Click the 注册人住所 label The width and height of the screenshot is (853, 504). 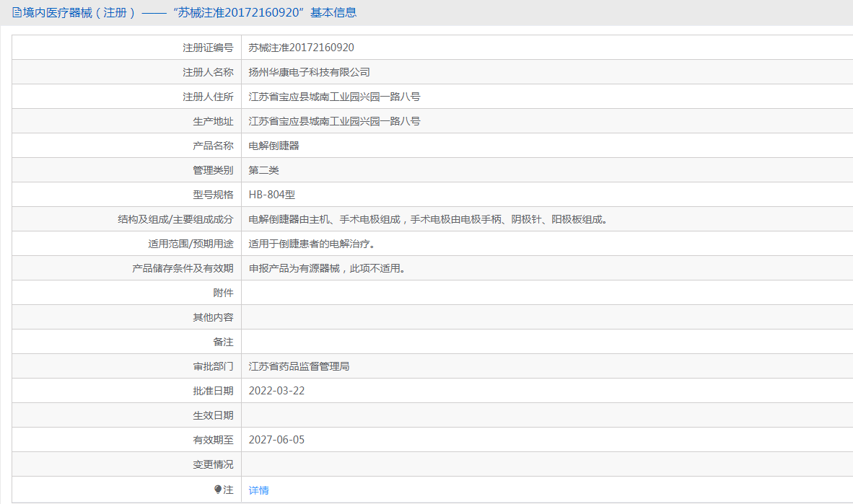(208, 97)
